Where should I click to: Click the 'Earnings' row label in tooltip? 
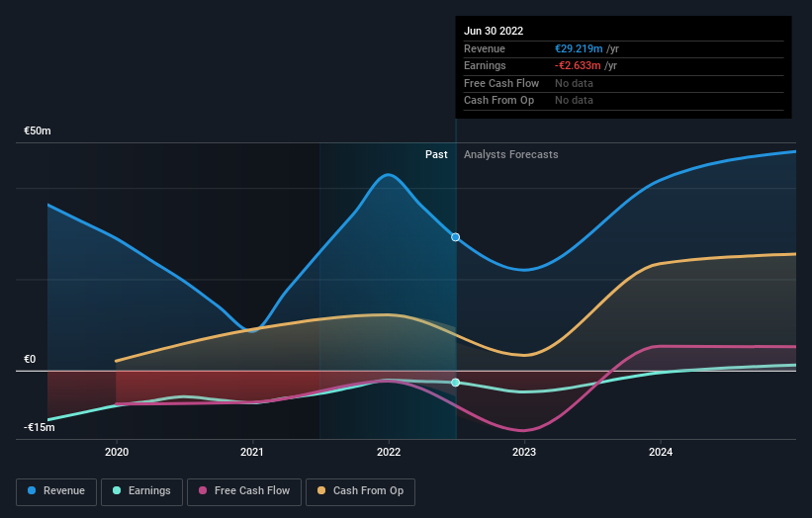(x=485, y=65)
